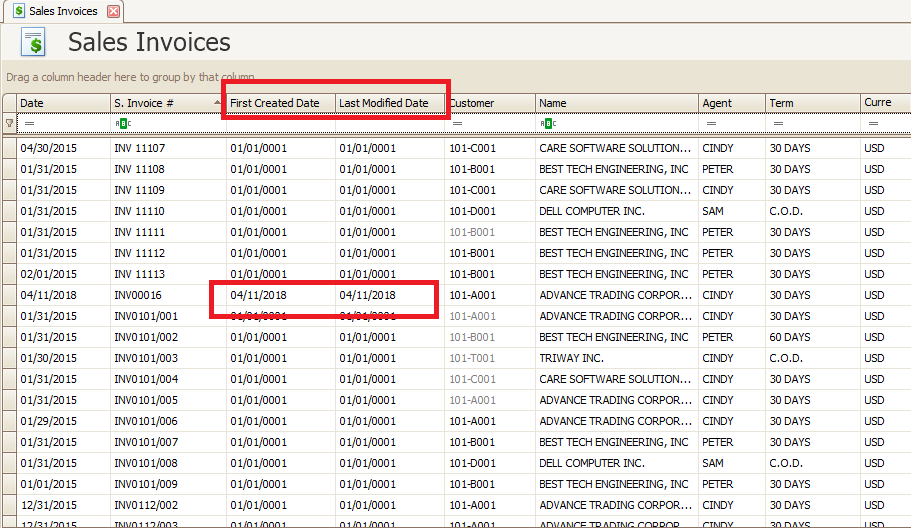Click 101-D001 customer in INV 11110 row

click(490, 211)
